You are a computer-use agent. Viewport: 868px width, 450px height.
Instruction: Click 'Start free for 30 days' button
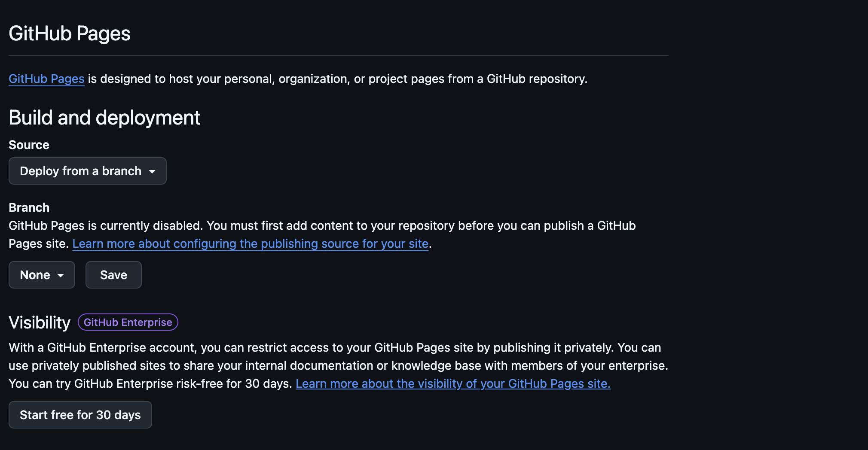click(x=80, y=415)
